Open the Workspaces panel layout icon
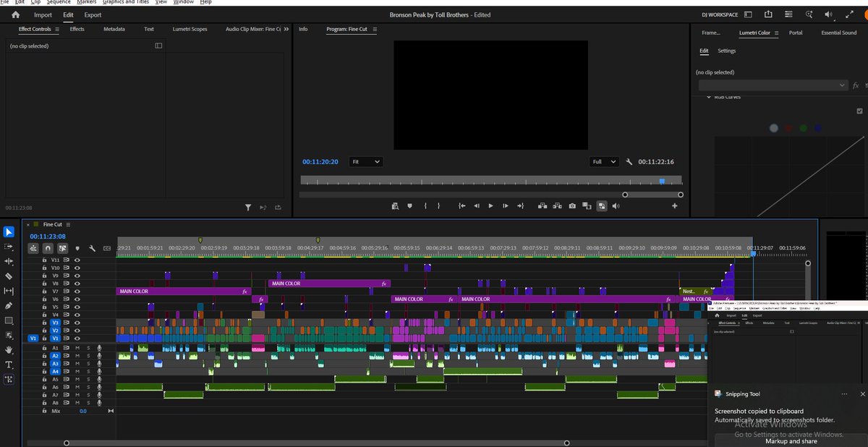The height and width of the screenshot is (447, 868). tap(747, 14)
